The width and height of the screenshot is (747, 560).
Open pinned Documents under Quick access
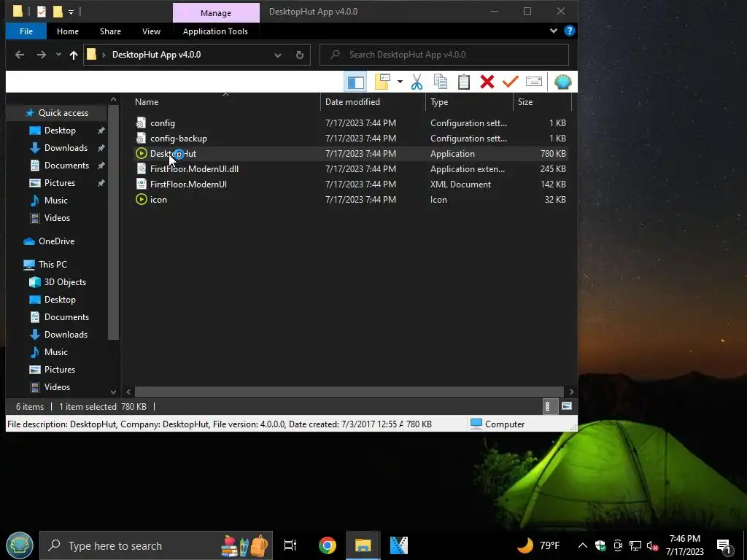point(66,166)
